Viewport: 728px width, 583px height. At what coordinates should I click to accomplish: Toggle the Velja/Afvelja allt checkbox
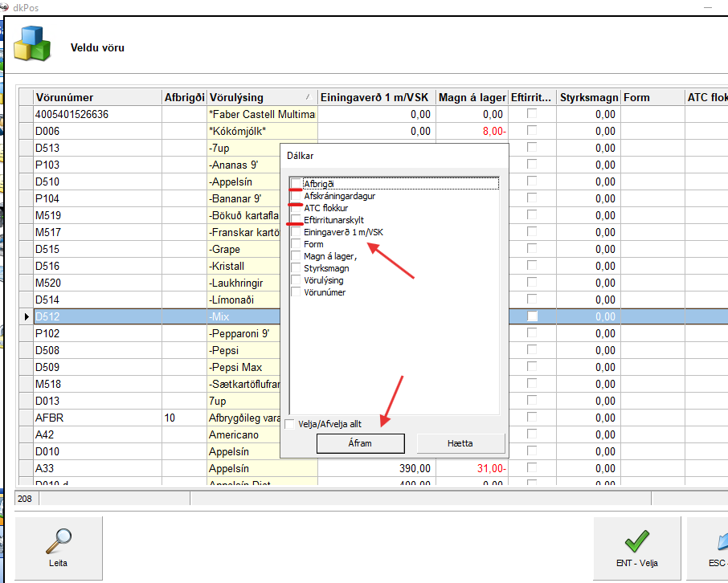(x=290, y=424)
